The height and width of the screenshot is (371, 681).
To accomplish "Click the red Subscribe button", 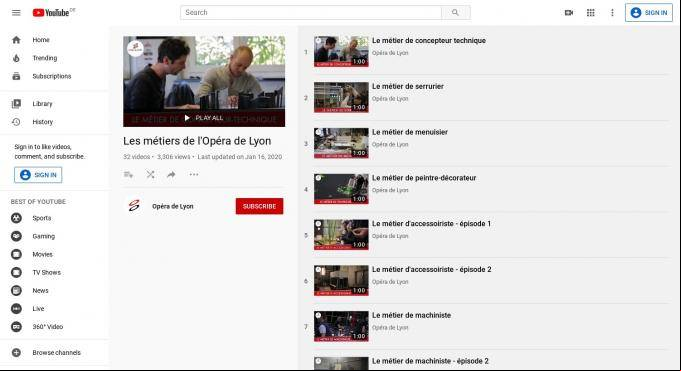I will (x=259, y=206).
